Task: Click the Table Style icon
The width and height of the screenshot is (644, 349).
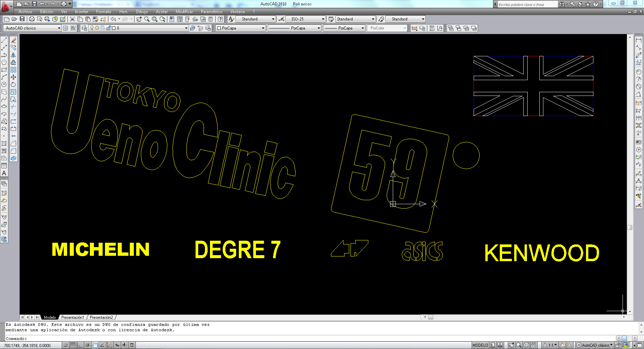Action: coord(331,19)
